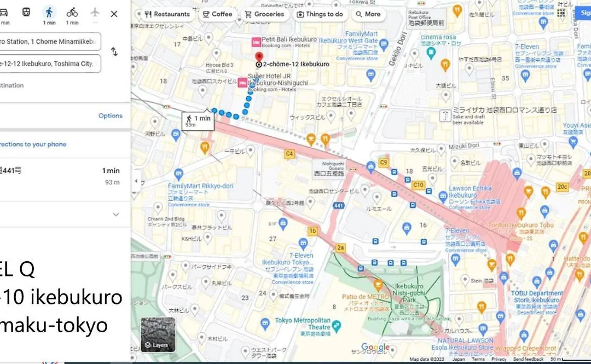Open the Google apps grid
591x364 pixels.
click(x=561, y=14)
